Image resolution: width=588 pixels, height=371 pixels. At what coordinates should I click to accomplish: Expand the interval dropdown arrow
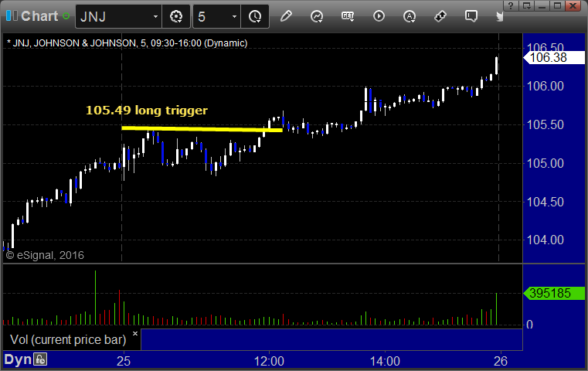point(234,16)
